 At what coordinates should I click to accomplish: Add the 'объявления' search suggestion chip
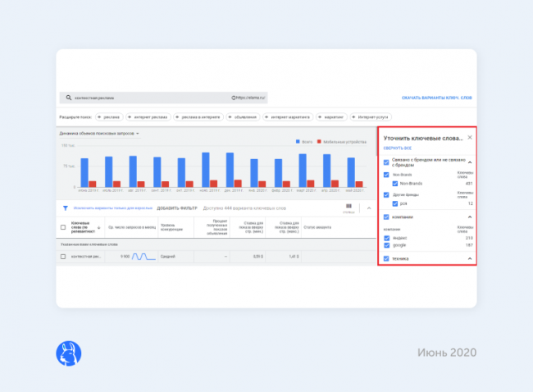pos(243,117)
